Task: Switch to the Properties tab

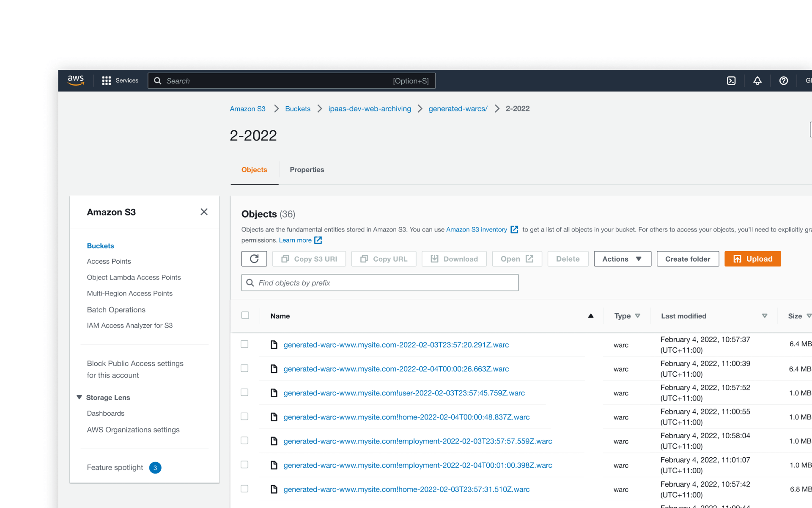Action: 307,170
